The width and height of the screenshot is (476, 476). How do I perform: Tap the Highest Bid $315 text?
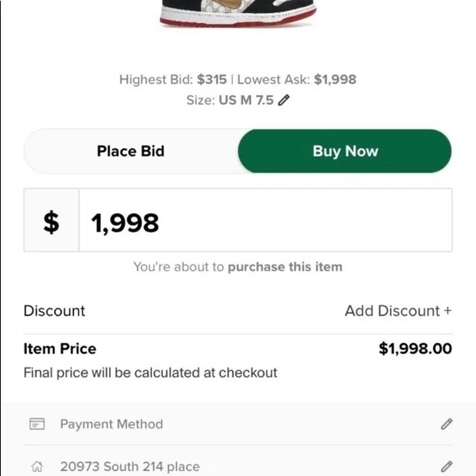tap(173, 80)
